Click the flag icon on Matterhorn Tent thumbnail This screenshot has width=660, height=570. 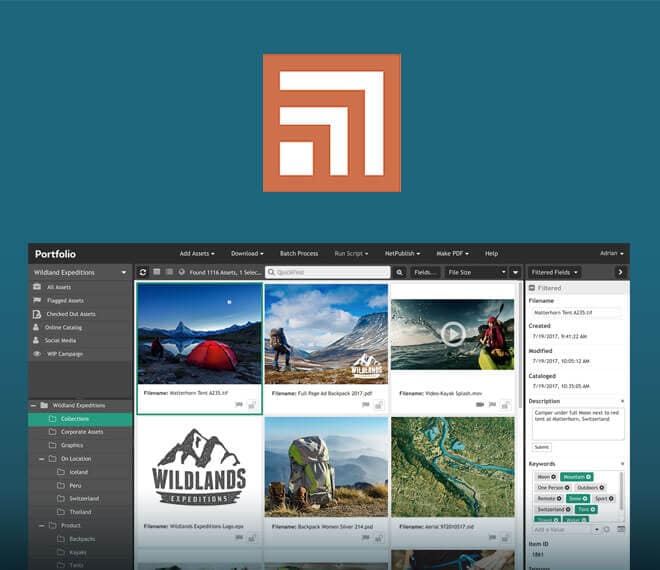click(239, 405)
